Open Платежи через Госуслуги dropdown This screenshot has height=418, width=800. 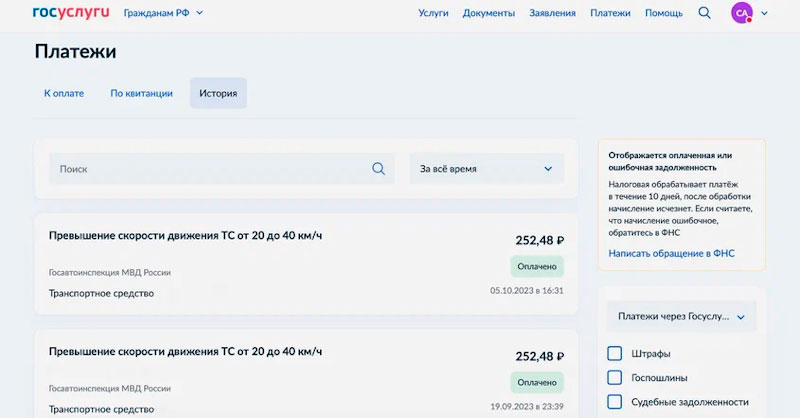click(x=682, y=317)
